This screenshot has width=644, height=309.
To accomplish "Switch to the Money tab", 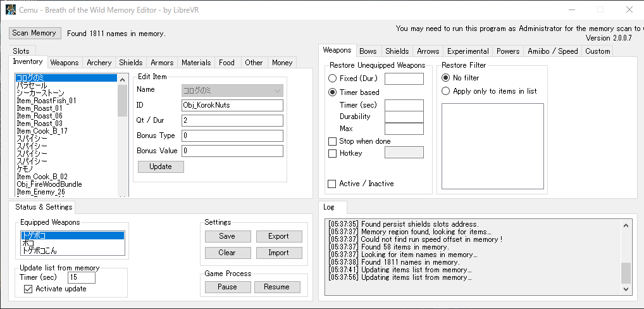I will pyautogui.click(x=282, y=63).
